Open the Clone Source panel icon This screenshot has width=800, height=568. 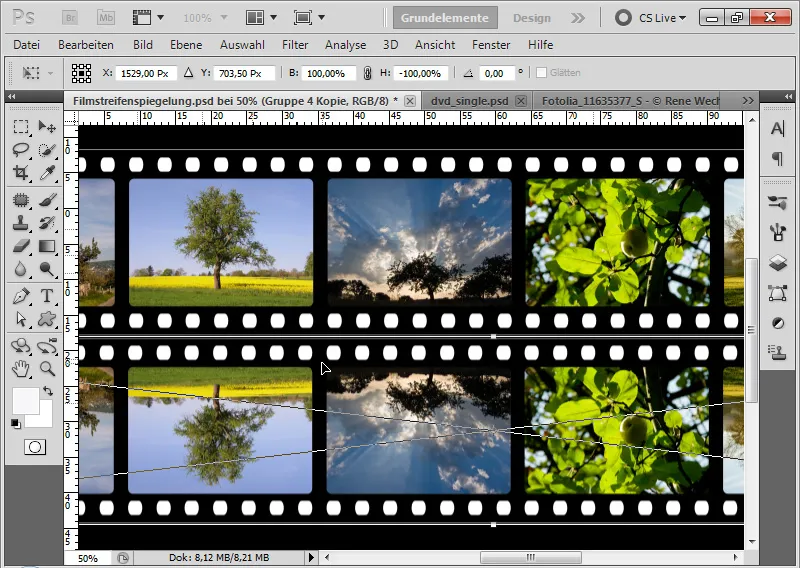point(778,353)
